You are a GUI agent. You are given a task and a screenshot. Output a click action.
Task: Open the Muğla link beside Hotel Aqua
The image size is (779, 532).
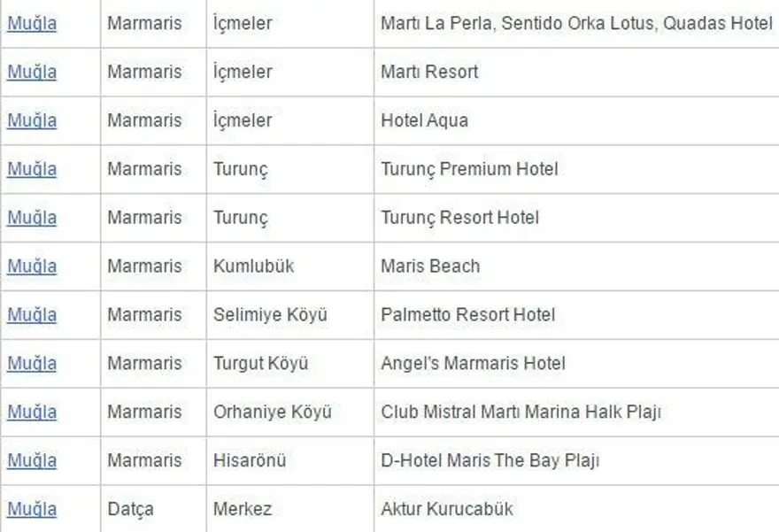(x=31, y=120)
